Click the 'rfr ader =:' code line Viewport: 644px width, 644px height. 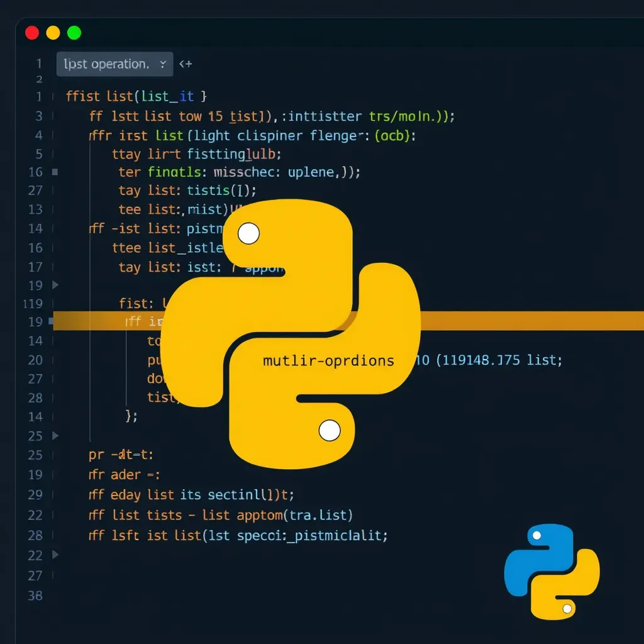[125, 475]
